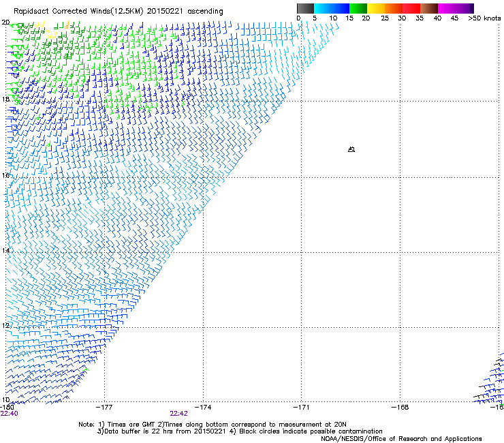The image size is (504, 443).
Task: Click the longitude label '-177'
Action: click(104, 408)
